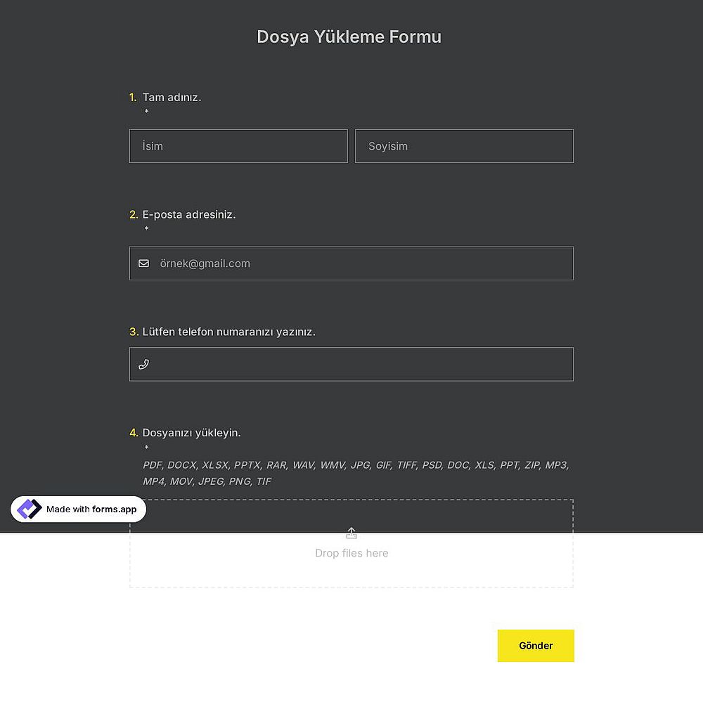Click the Drop files here area

pos(351,544)
